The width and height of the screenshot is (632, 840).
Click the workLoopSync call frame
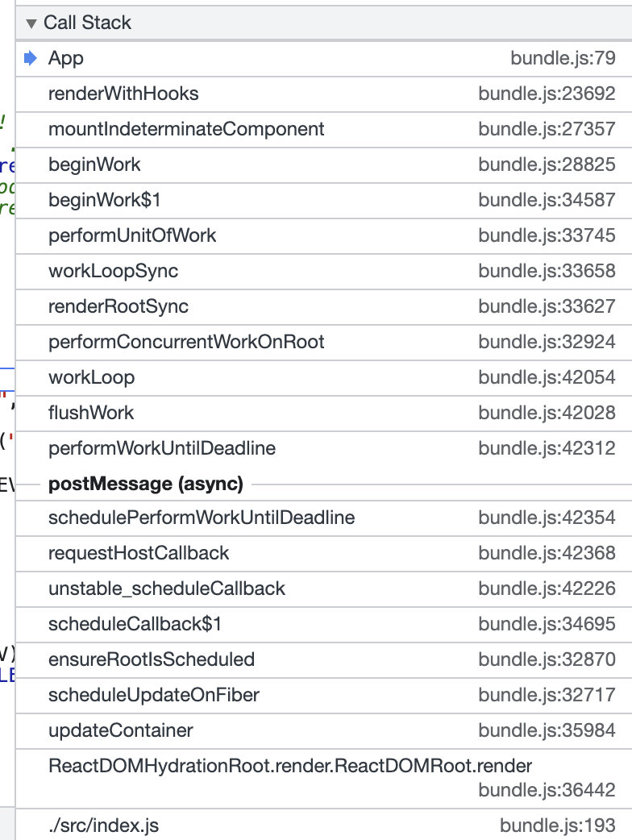pyautogui.click(x=114, y=271)
